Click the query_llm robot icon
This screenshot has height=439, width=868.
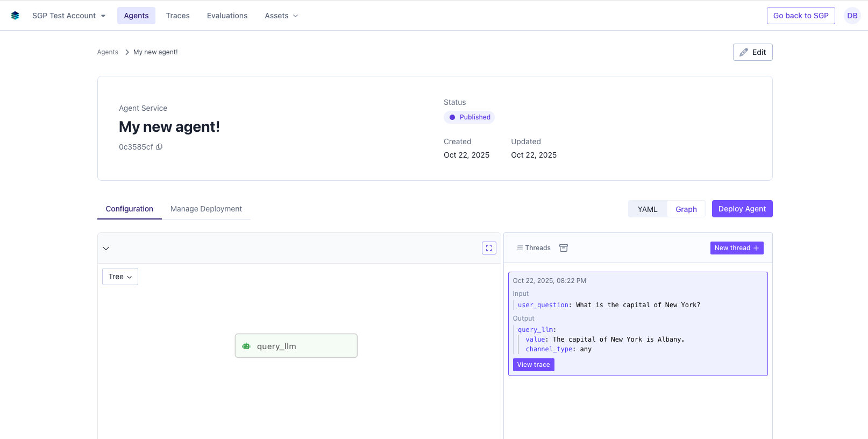pyautogui.click(x=246, y=346)
